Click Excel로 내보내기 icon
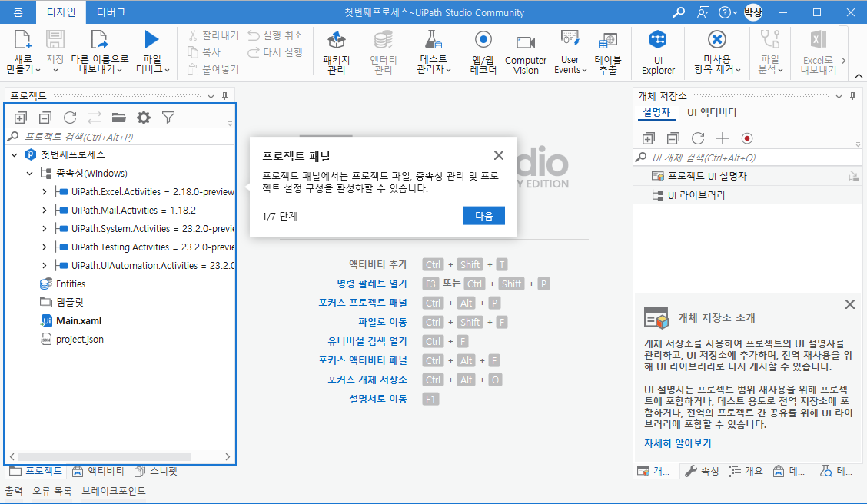The width and height of the screenshot is (867, 504). [x=819, y=40]
